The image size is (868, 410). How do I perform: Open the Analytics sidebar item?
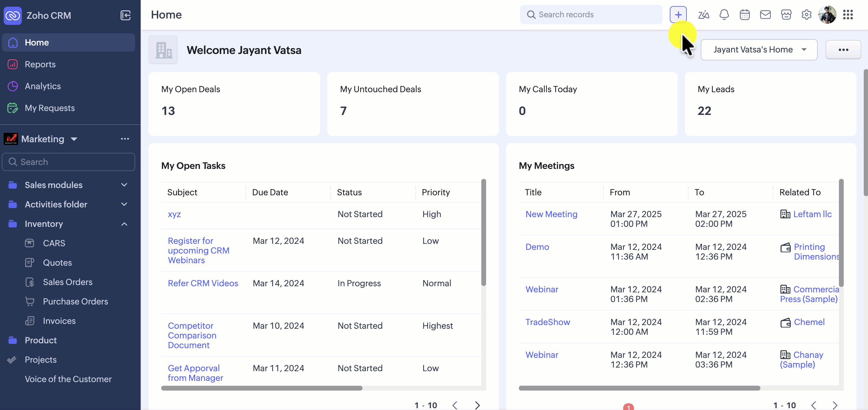click(x=43, y=86)
